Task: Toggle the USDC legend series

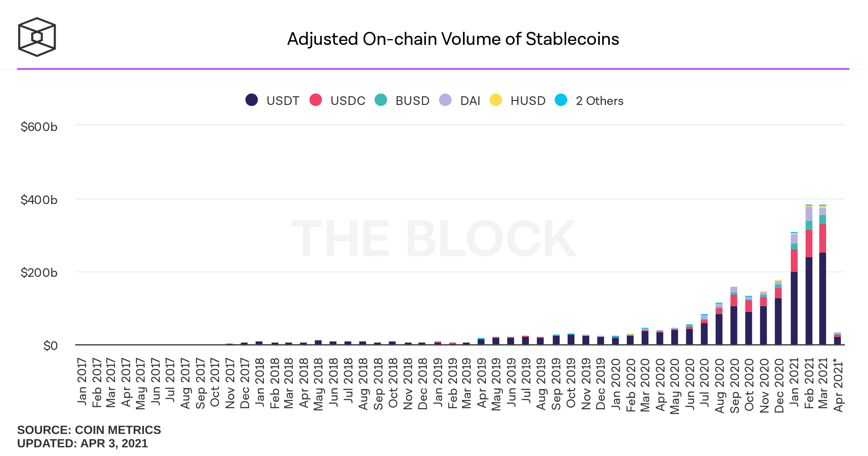Action: [x=337, y=100]
